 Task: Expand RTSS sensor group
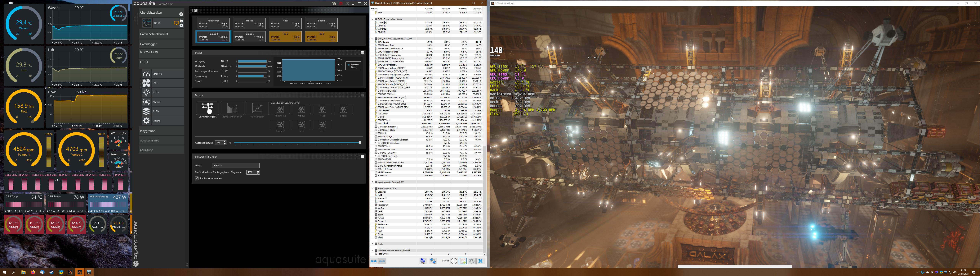pos(372,244)
